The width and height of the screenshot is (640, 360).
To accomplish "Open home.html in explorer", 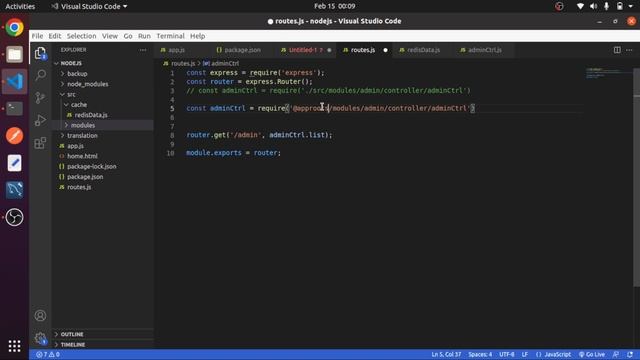I will pos(82,156).
